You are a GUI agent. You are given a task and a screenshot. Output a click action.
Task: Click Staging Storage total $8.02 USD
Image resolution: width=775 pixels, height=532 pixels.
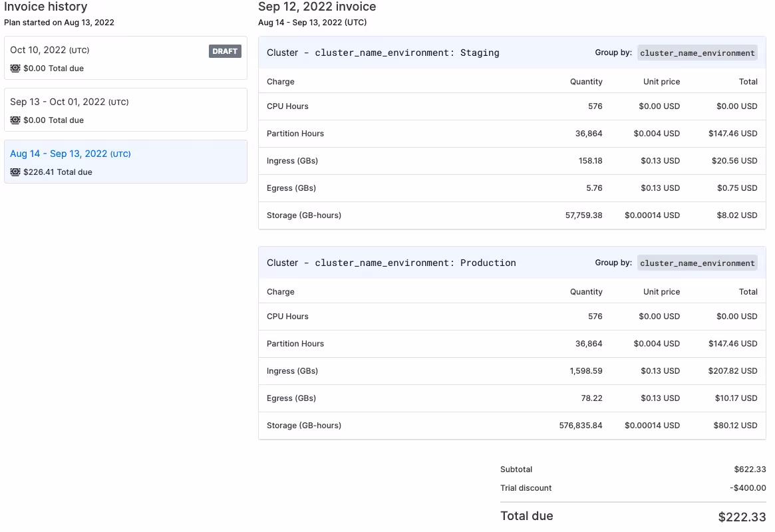737,215
